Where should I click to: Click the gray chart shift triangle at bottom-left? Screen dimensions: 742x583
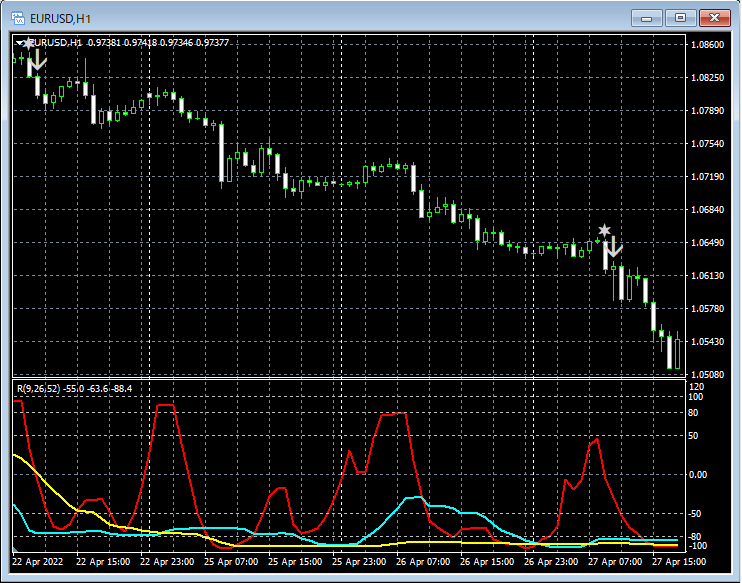(15, 550)
